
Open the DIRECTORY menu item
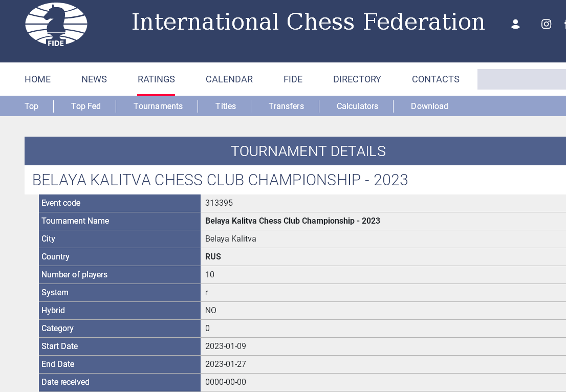(x=357, y=79)
